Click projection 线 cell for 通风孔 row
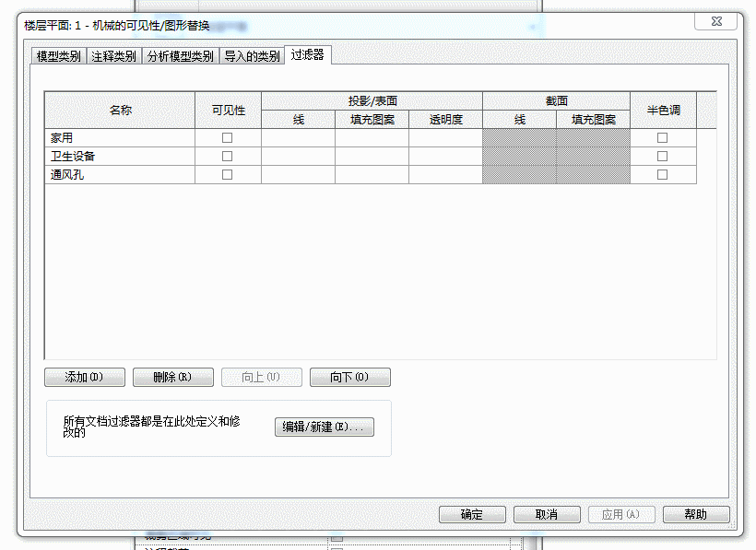This screenshot has width=756, height=550. [x=299, y=174]
